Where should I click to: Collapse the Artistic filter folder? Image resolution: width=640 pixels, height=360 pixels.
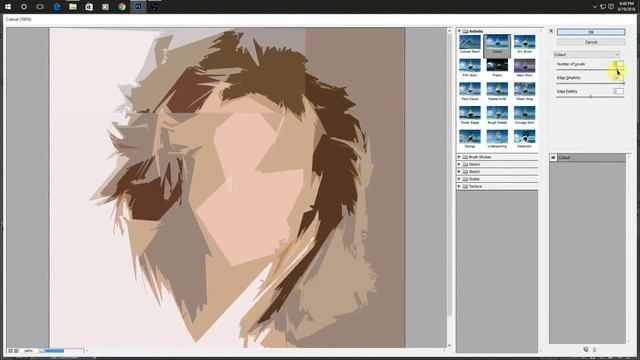point(459,31)
